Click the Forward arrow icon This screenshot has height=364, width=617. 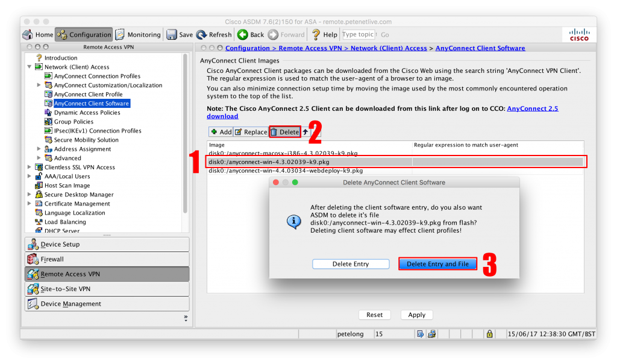(273, 34)
